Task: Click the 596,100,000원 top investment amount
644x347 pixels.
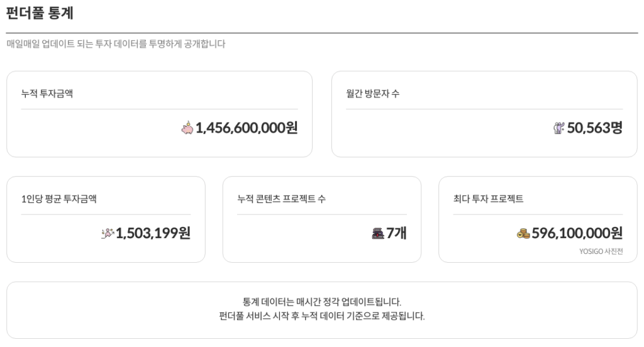Action: pos(577,233)
